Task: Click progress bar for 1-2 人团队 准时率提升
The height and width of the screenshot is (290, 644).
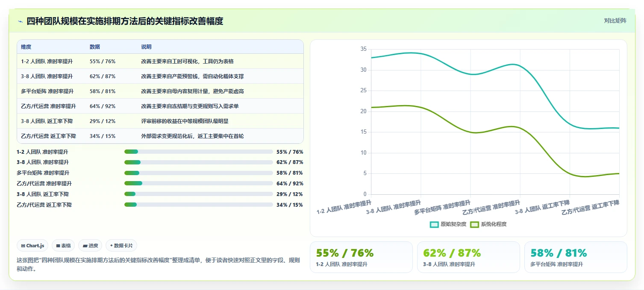Action: pos(198,152)
